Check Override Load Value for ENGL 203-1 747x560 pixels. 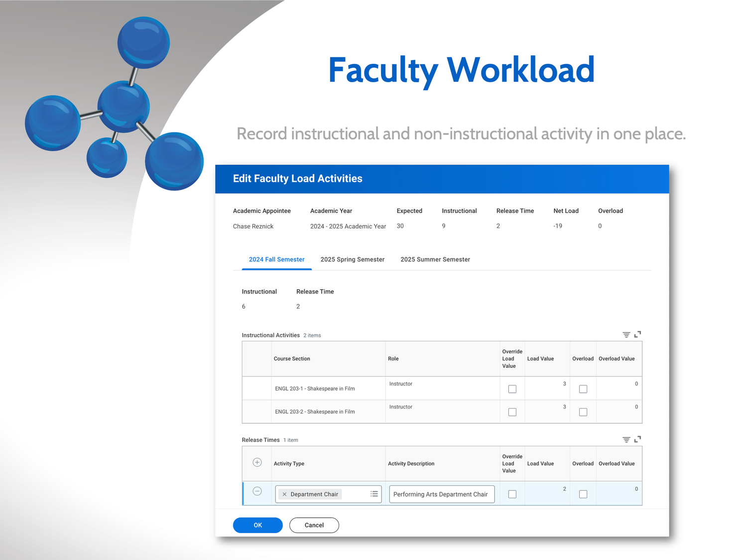(512, 389)
